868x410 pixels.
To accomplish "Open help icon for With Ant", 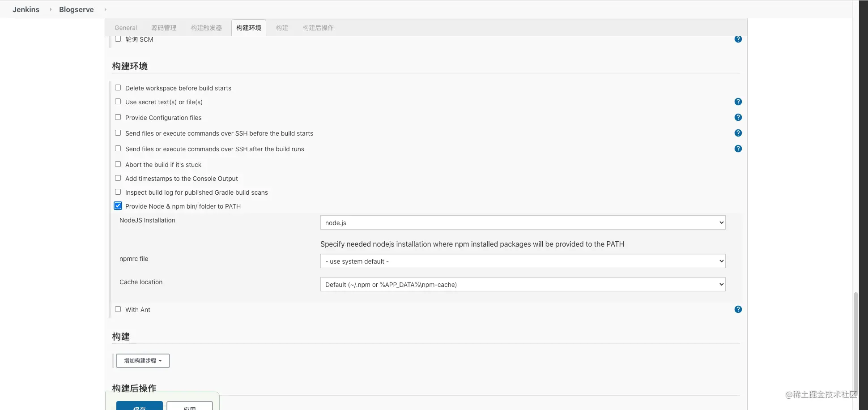I will coord(738,309).
